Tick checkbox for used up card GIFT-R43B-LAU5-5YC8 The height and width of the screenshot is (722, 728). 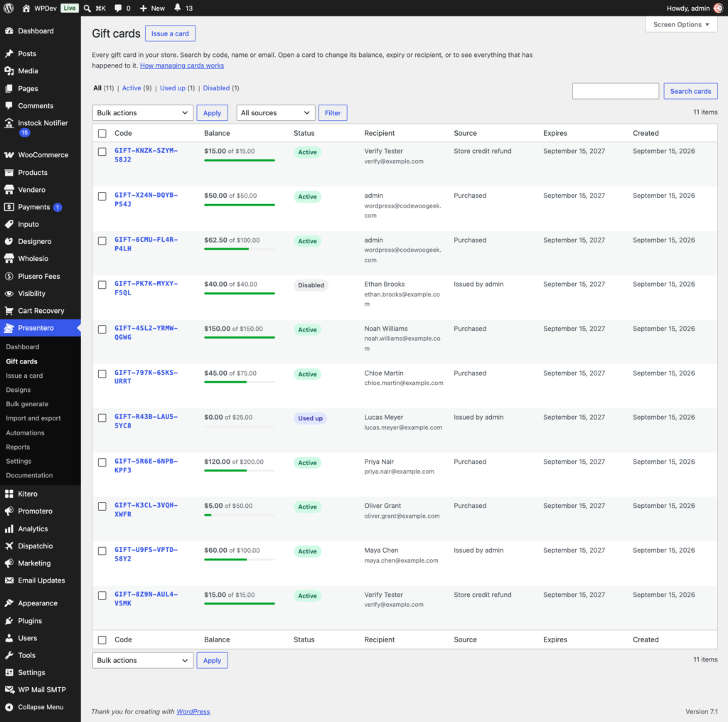pyautogui.click(x=102, y=418)
